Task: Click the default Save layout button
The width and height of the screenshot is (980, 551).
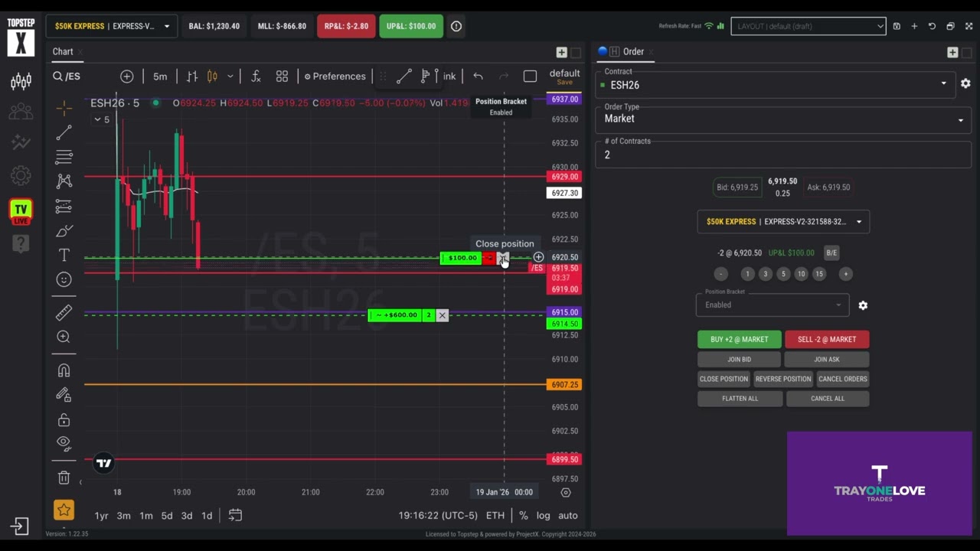Action: tap(564, 77)
